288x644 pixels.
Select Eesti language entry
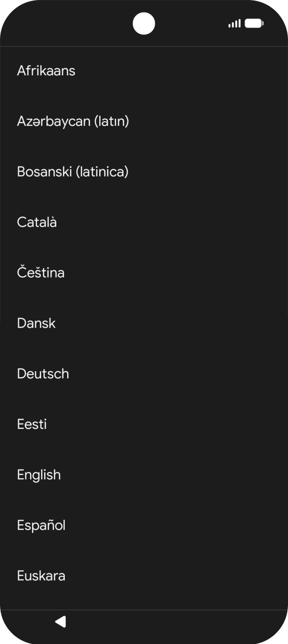coord(32,425)
